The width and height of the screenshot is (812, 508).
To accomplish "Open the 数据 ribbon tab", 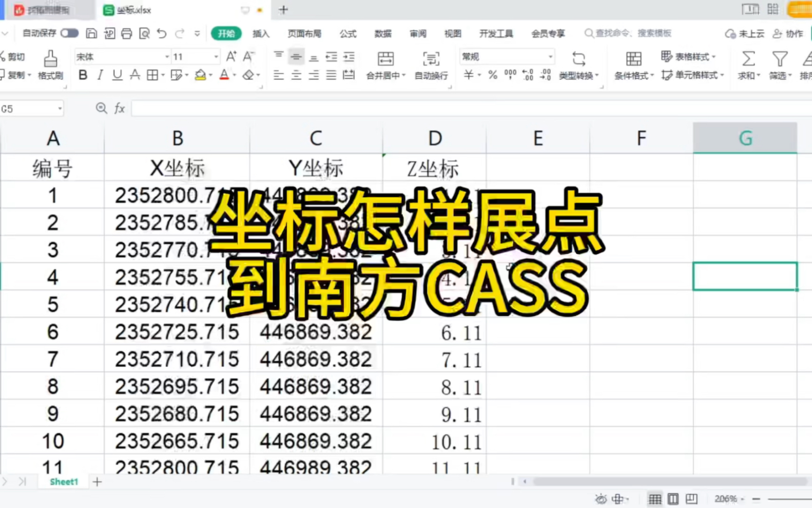I will [x=382, y=33].
